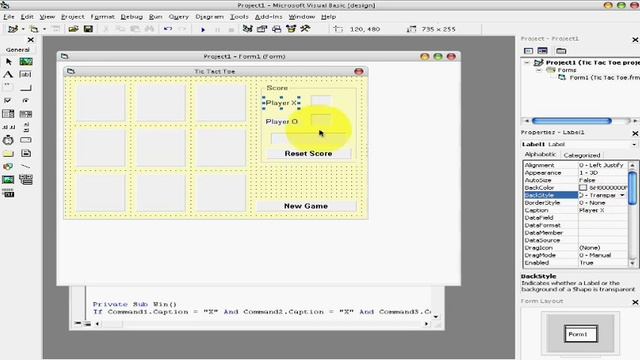Switch to the Alphabetic properties tab

540,154
